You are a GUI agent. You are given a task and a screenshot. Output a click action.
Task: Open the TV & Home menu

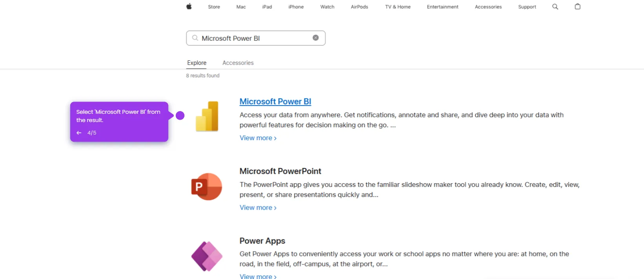coord(398,7)
